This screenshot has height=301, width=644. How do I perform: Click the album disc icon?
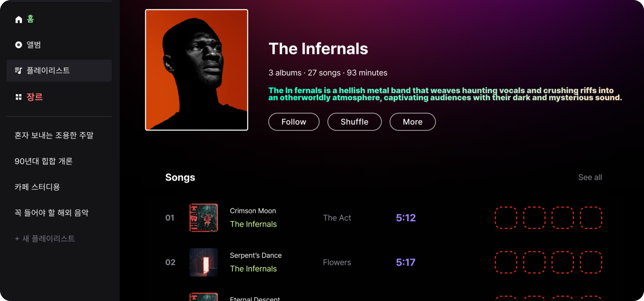coord(19,45)
